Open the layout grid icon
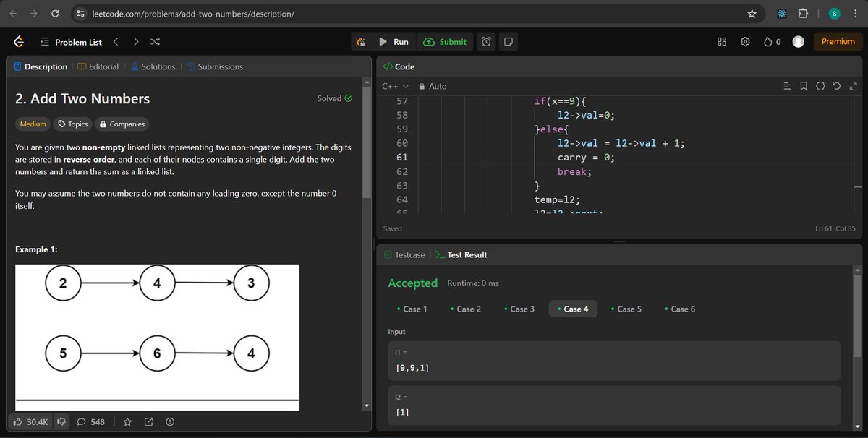Image resolution: width=868 pixels, height=438 pixels. [x=722, y=42]
